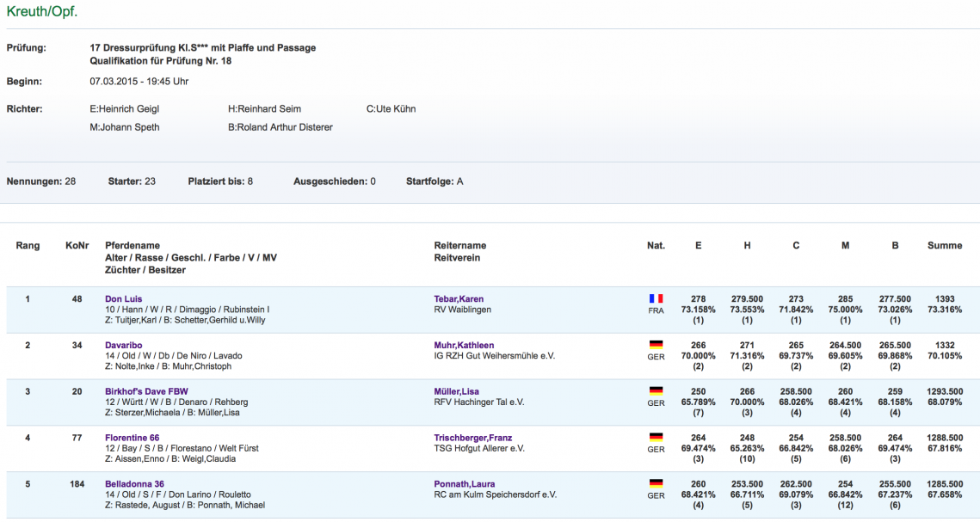
Task: View rider Müller,Lisa
Action: pos(457,392)
